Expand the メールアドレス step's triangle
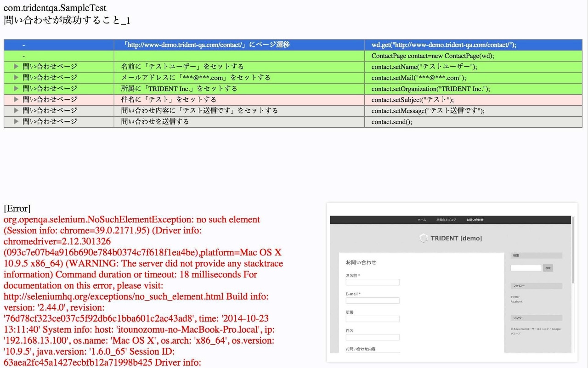 pos(16,77)
